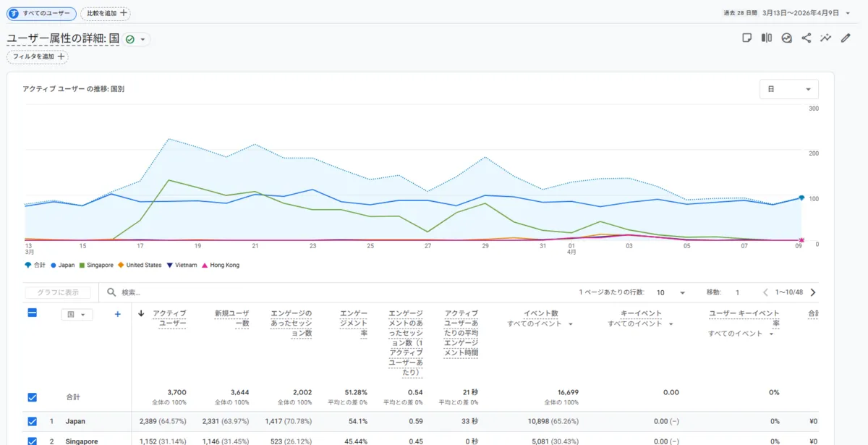Toggle the 合計 row checkbox
Screen dimensions: 868x445
click(x=32, y=397)
